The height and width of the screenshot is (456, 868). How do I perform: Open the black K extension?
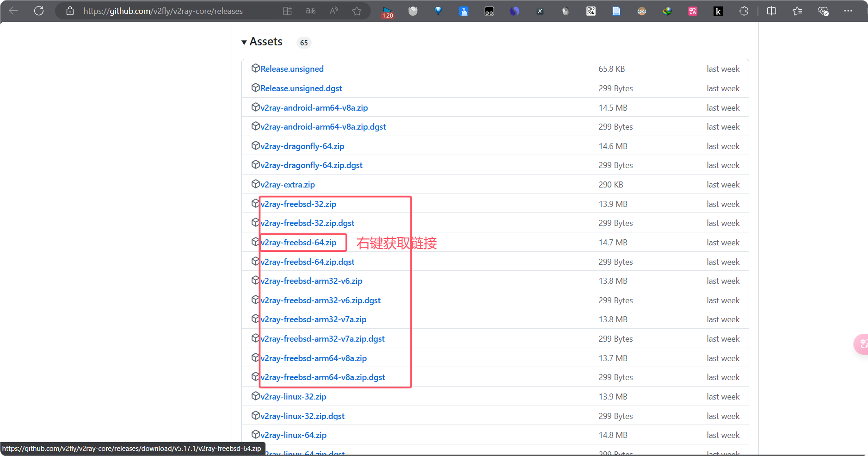point(718,11)
